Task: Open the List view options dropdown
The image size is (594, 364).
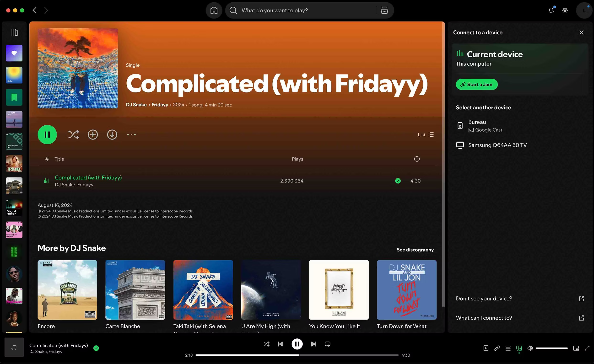Action: (x=426, y=135)
